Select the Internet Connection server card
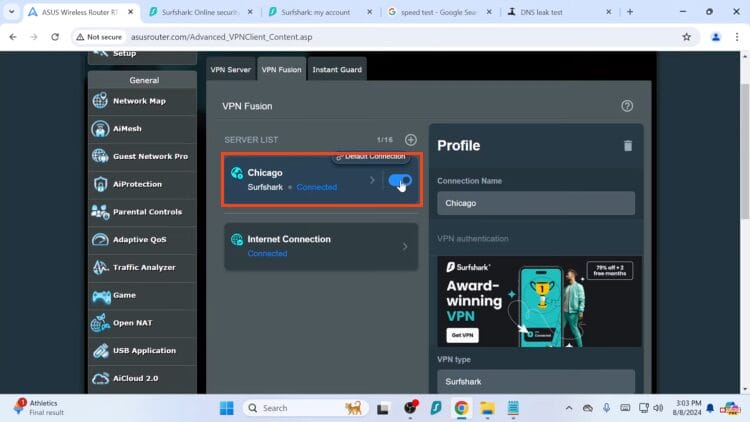Screen dimensions: 750x422 pos(321,246)
